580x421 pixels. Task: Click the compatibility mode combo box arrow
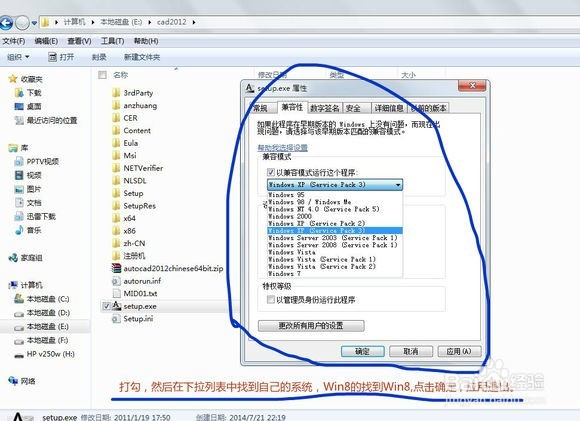tap(398, 185)
